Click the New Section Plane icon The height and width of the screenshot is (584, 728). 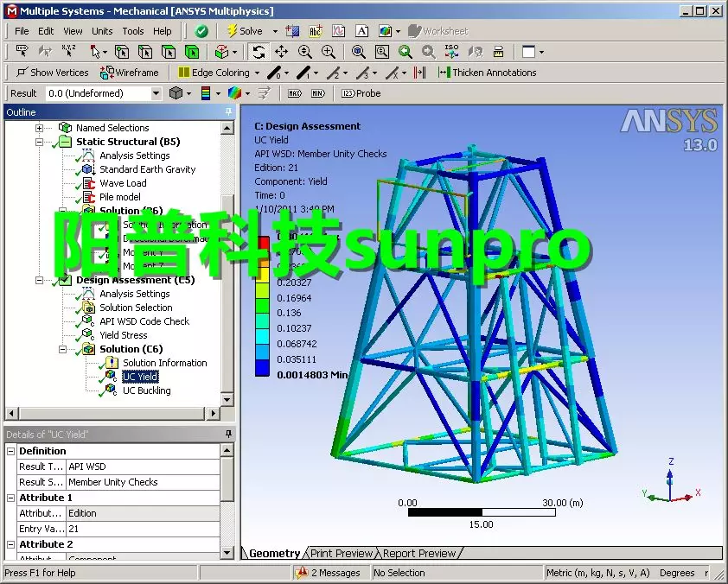point(292,31)
